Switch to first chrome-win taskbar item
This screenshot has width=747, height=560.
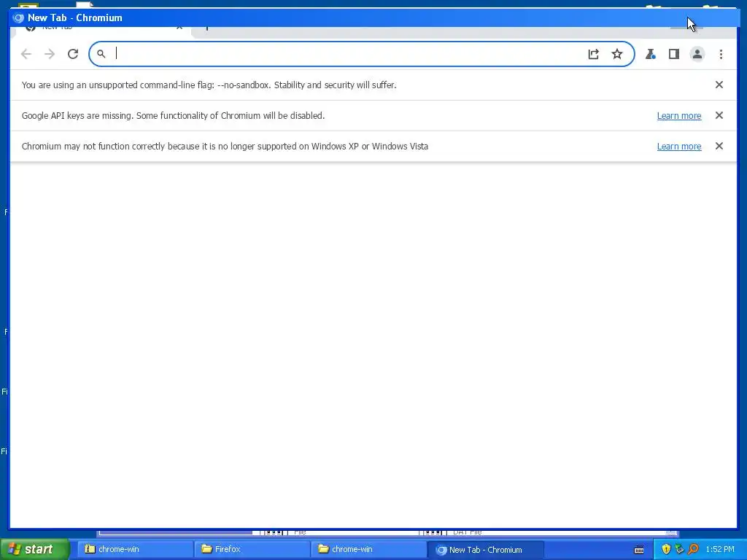coord(134,549)
